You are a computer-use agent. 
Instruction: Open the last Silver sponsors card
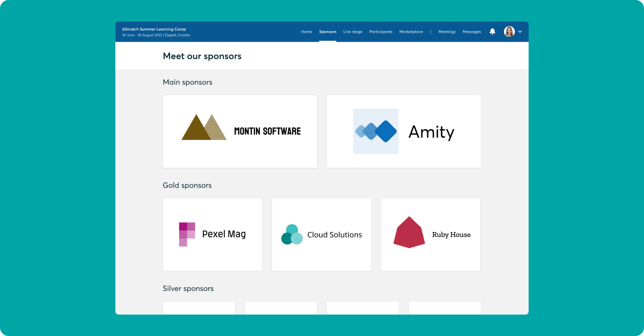tap(444, 308)
